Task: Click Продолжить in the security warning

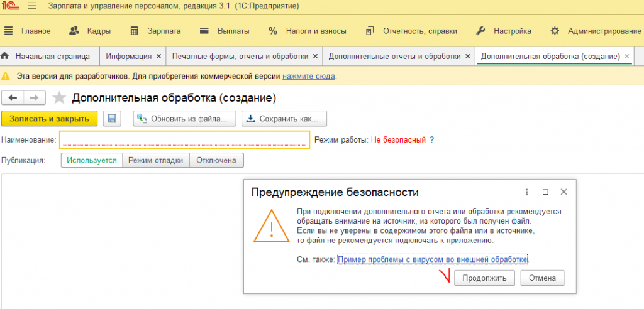Action: click(485, 278)
